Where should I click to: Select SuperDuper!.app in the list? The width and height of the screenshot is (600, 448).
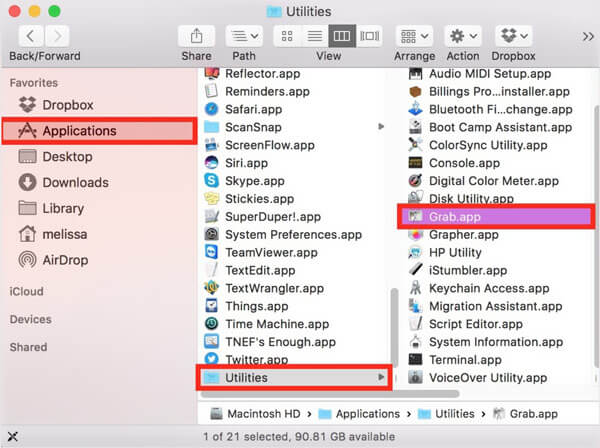coord(294,217)
